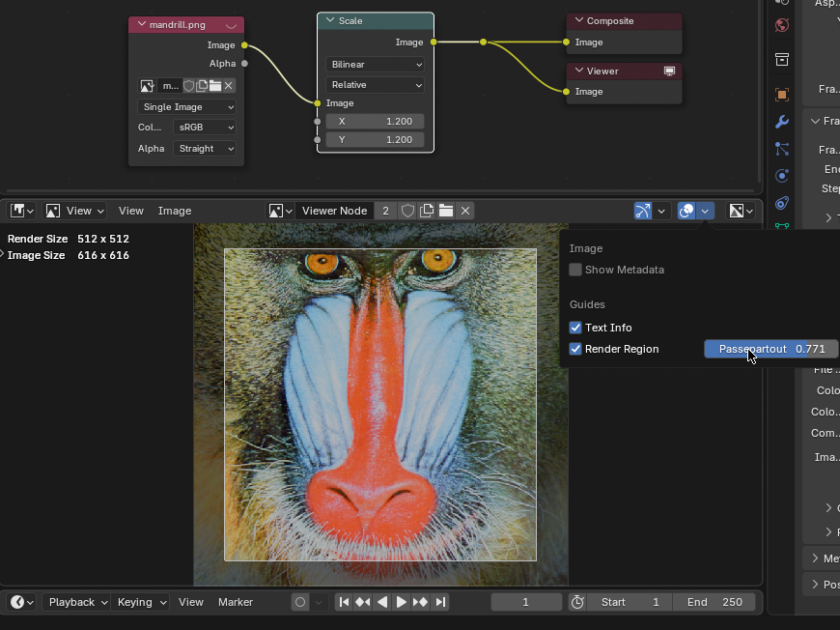Viewport: 840px width, 630px height.
Task: Unlink the image in mandrill.png node
Action: click(229, 86)
